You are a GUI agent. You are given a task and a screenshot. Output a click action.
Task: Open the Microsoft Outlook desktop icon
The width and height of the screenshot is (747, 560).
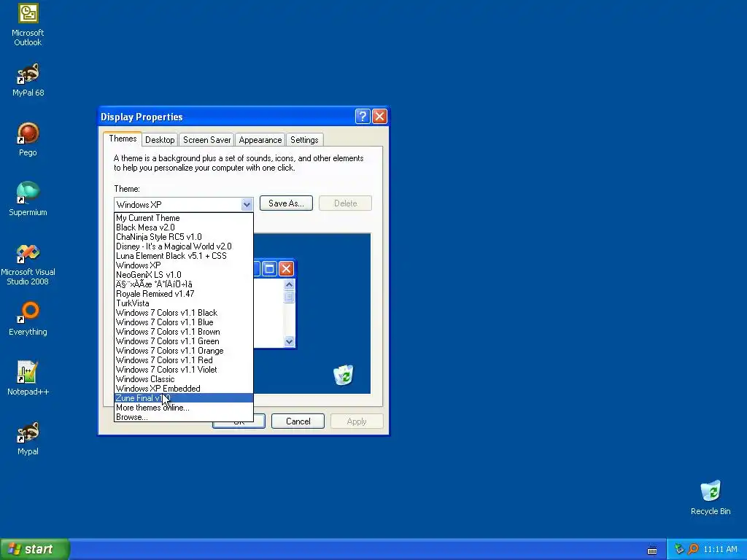(x=28, y=25)
